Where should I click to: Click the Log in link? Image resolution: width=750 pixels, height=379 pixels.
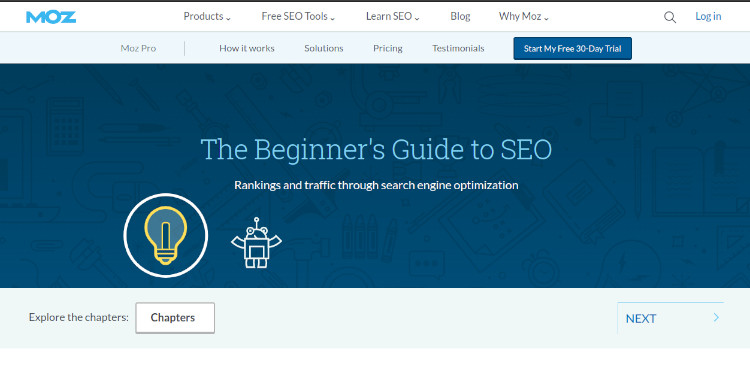pos(708,16)
